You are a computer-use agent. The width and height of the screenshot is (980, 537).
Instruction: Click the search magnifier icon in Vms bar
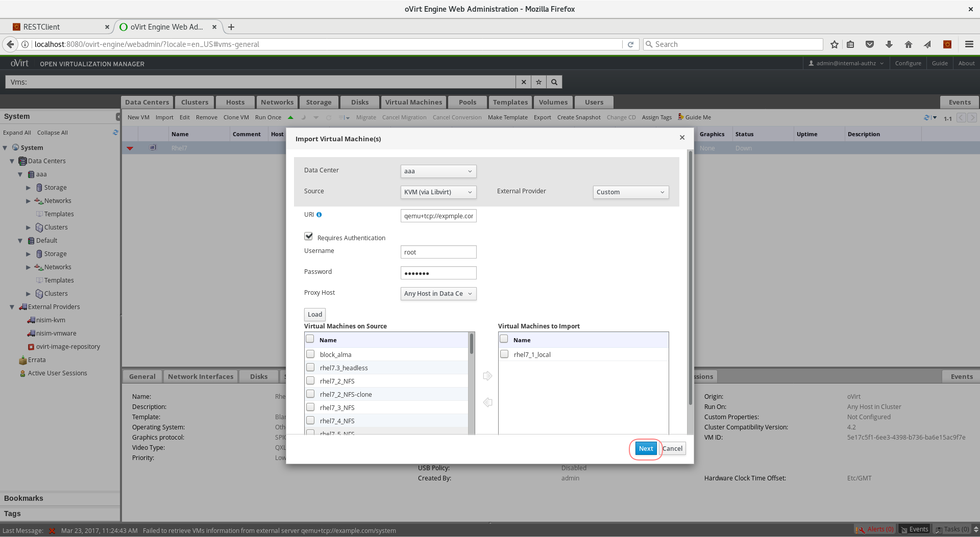[x=554, y=82]
